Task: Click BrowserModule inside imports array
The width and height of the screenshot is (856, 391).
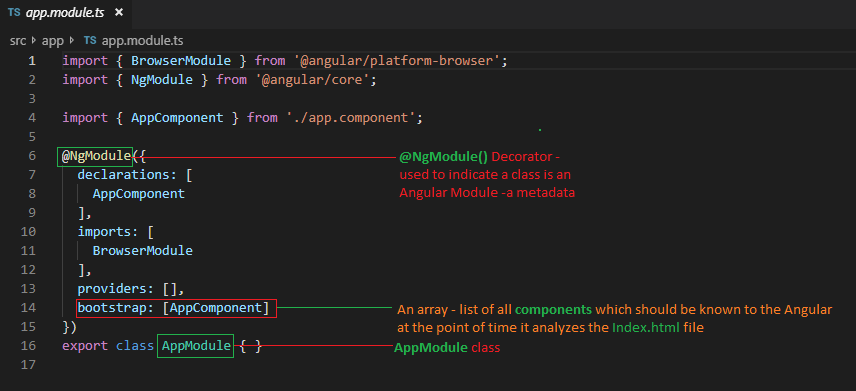Action: coord(142,251)
